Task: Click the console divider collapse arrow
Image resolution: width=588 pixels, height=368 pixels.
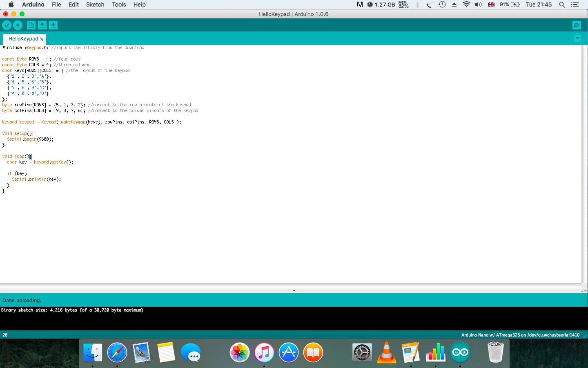Action: pyautogui.click(x=294, y=290)
